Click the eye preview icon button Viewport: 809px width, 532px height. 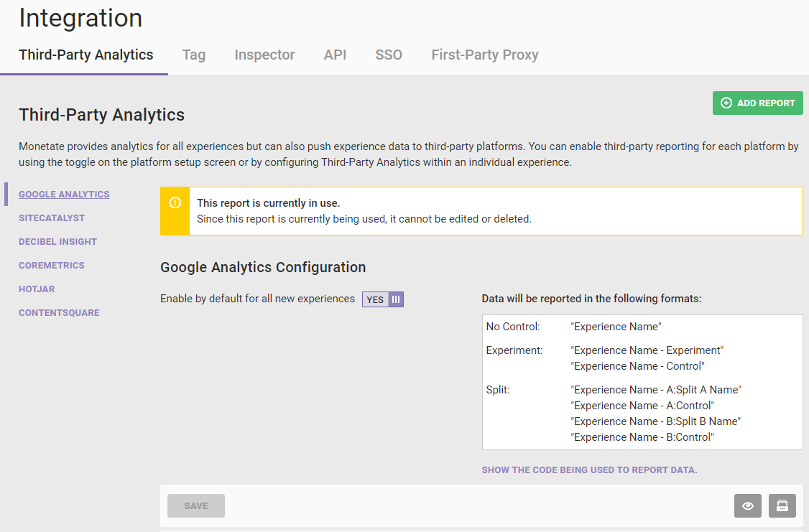click(748, 505)
